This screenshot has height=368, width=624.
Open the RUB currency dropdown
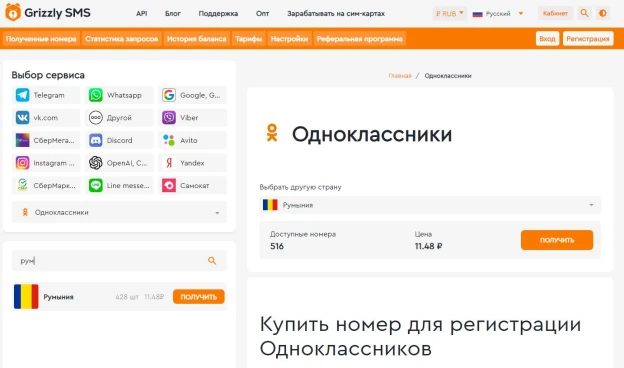[x=449, y=14]
